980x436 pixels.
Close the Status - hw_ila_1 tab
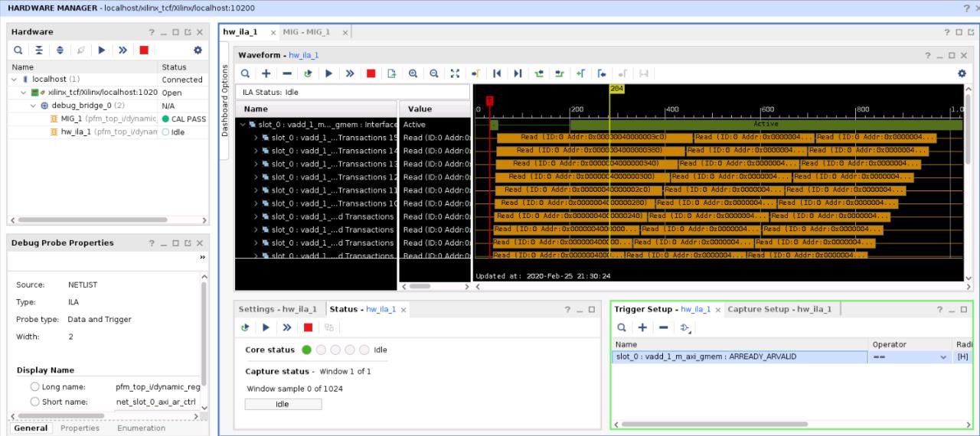coord(403,310)
